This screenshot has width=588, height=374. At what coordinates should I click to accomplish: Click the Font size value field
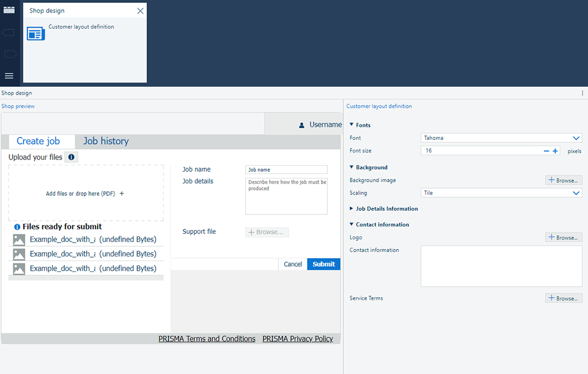pos(482,151)
